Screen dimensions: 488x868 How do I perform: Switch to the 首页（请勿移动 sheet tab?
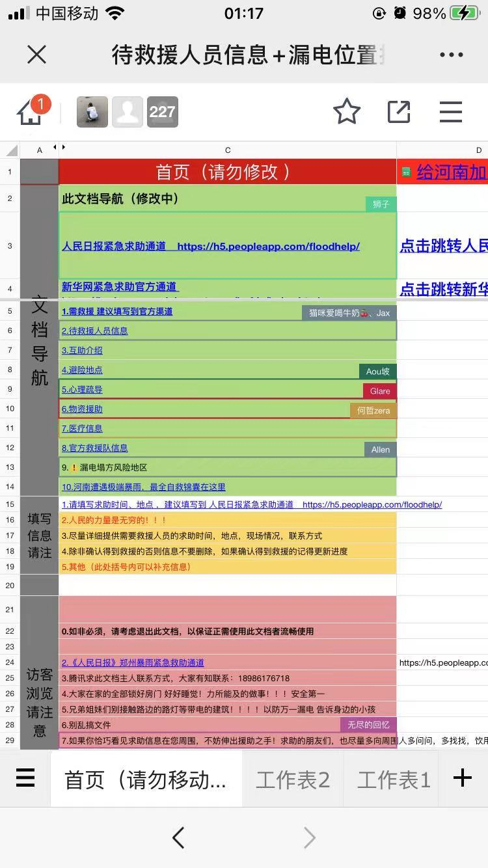click(x=146, y=779)
